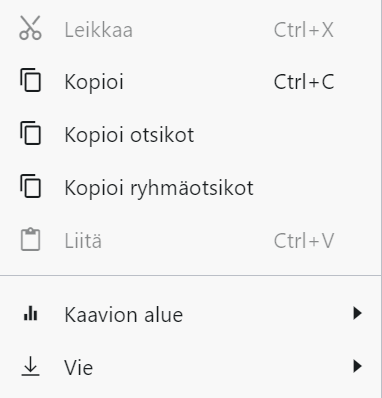
Task: Select the Kopioi menu entry
Action: click(x=190, y=81)
